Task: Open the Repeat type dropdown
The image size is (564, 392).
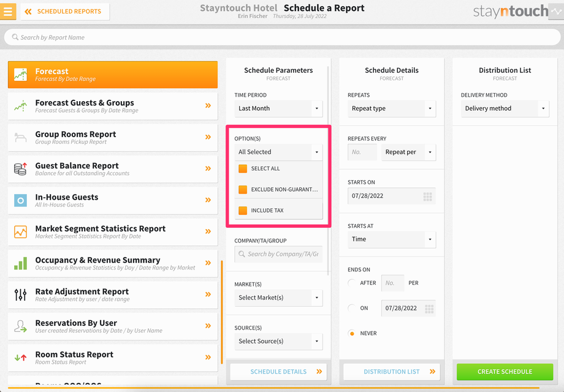Action: pos(392,108)
